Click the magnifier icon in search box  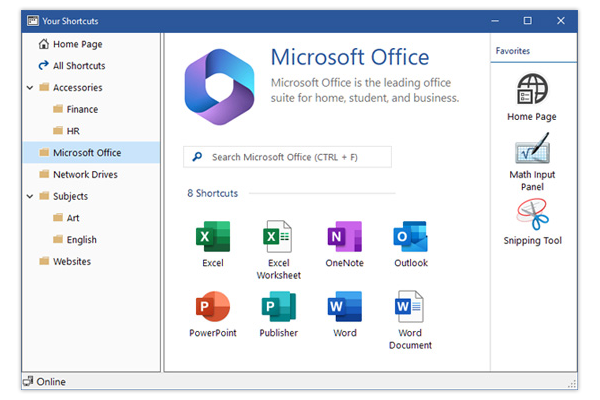[197, 157]
